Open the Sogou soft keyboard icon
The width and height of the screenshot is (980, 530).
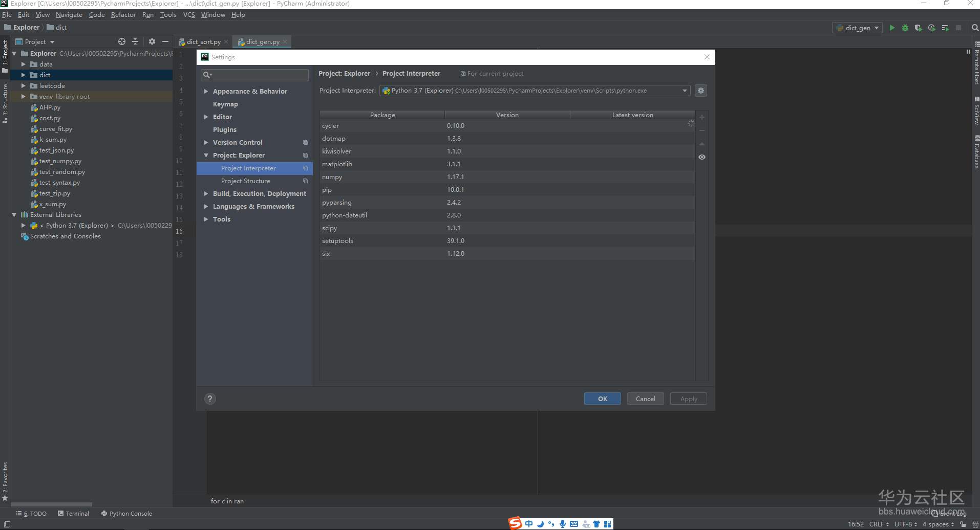(x=574, y=524)
